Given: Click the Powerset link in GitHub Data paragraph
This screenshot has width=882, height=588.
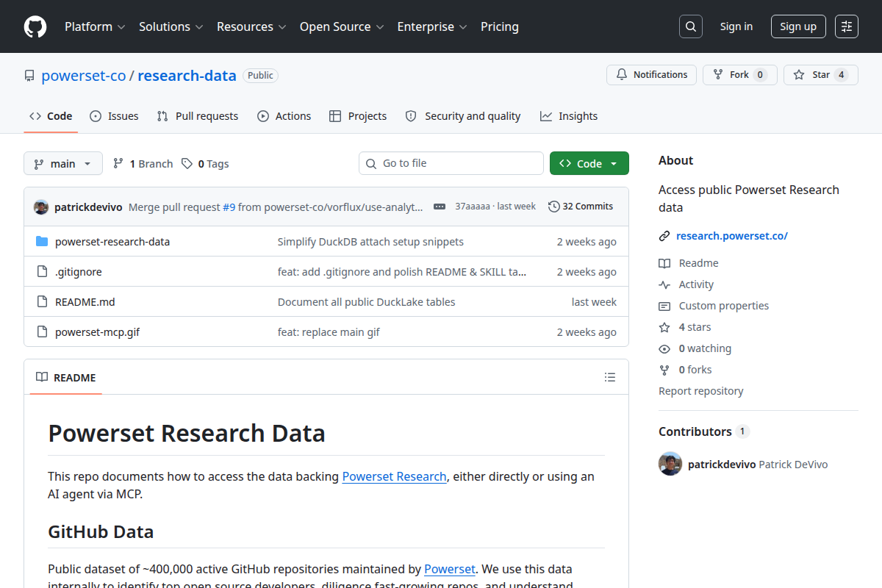Looking at the screenshot, I should point(450,569).
